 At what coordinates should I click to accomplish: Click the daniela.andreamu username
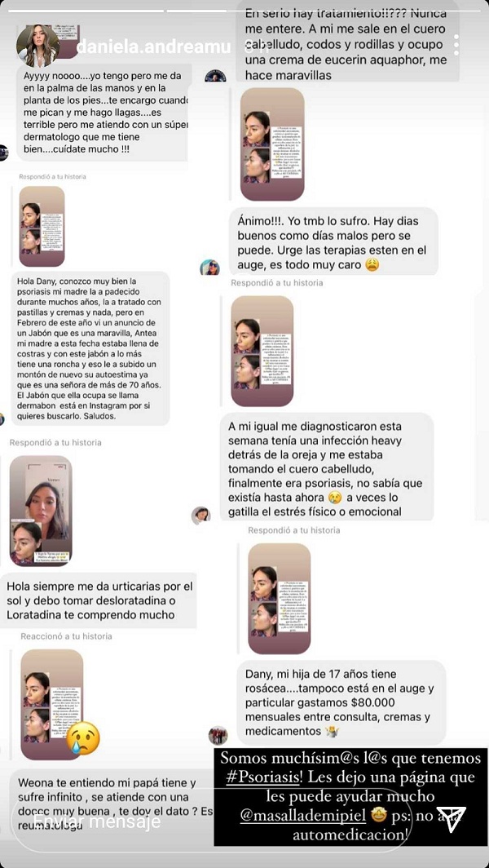(153, 47)
